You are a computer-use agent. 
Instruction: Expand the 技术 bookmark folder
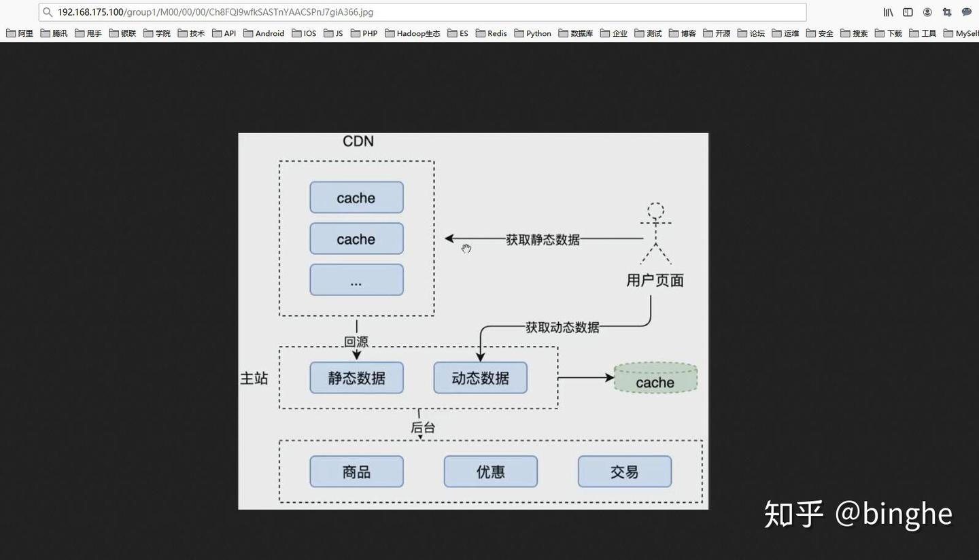tap(191, 33)
